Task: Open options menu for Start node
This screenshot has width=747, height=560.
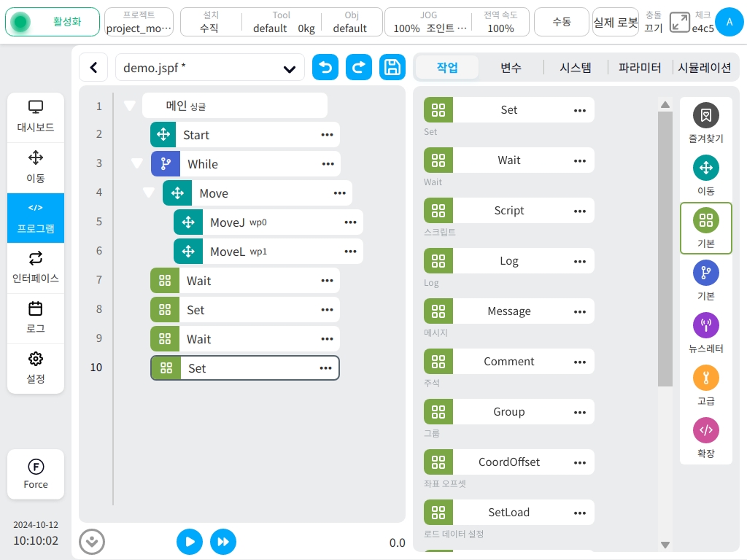Action: click(x=327, y=135)
